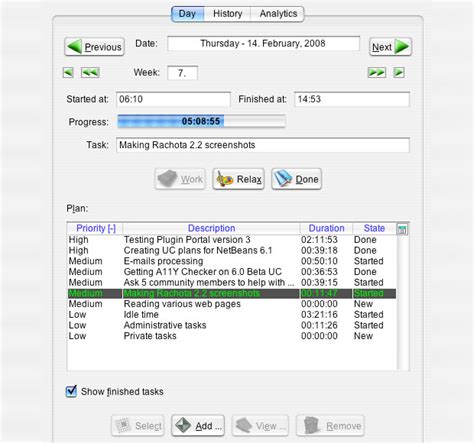
Task: Click double right arrow fast-forward icon
Action: 377,72
